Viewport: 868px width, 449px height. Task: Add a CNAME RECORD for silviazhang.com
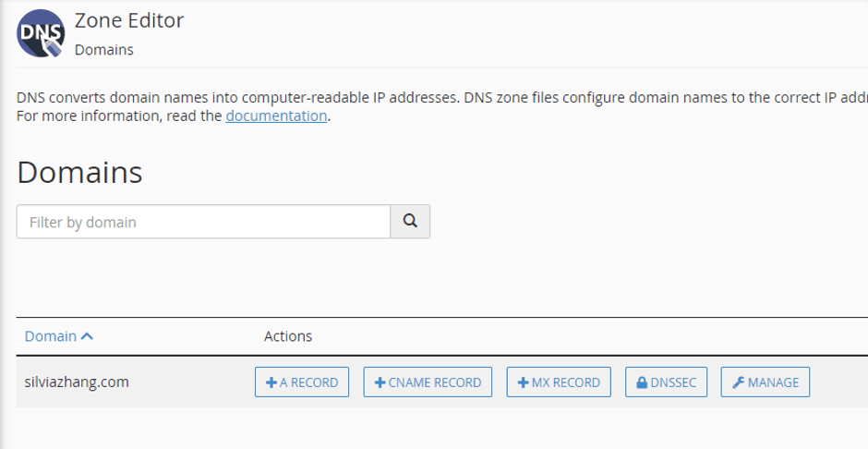click(428, 382)
